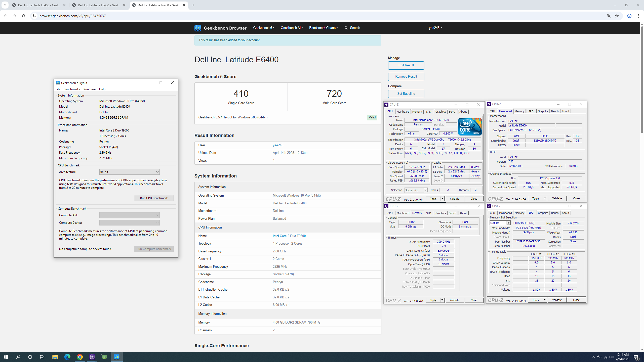Open Purchase menu in Geekbench 5 Tryout
The image size is (644, 362).
(x=90, y=89)
